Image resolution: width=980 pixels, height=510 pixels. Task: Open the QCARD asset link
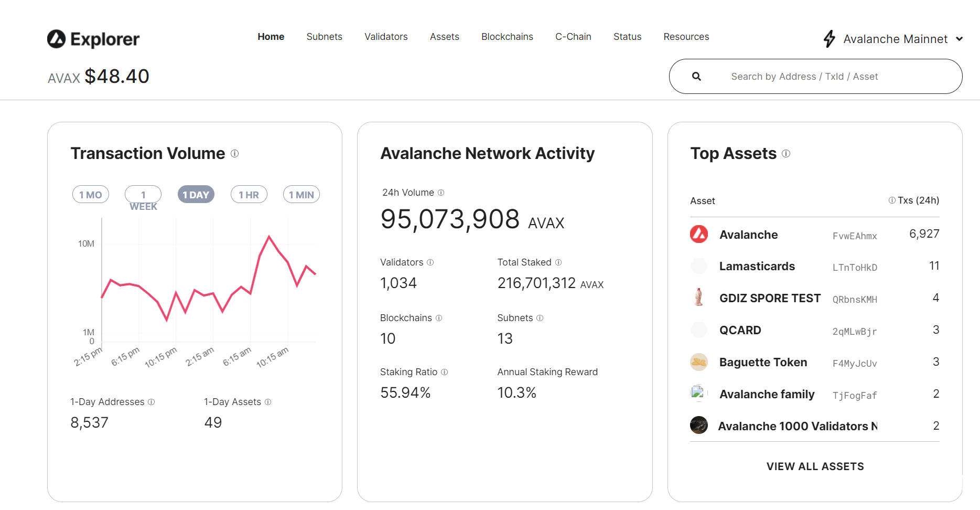pyautogui.click(x=740, y=330)
